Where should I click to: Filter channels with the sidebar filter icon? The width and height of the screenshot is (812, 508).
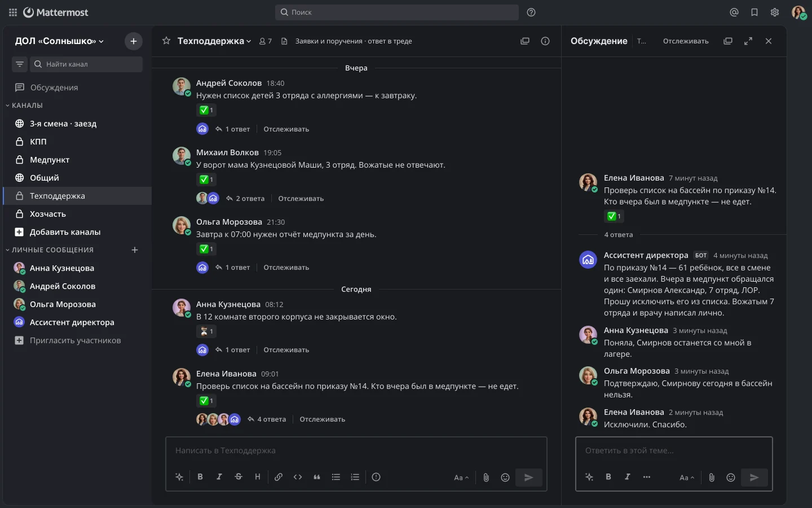(20, 64)
